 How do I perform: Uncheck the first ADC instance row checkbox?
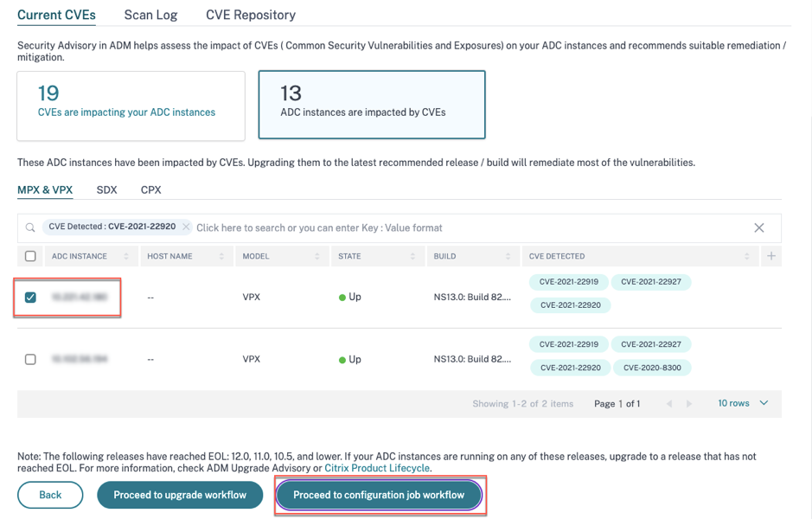30,298
